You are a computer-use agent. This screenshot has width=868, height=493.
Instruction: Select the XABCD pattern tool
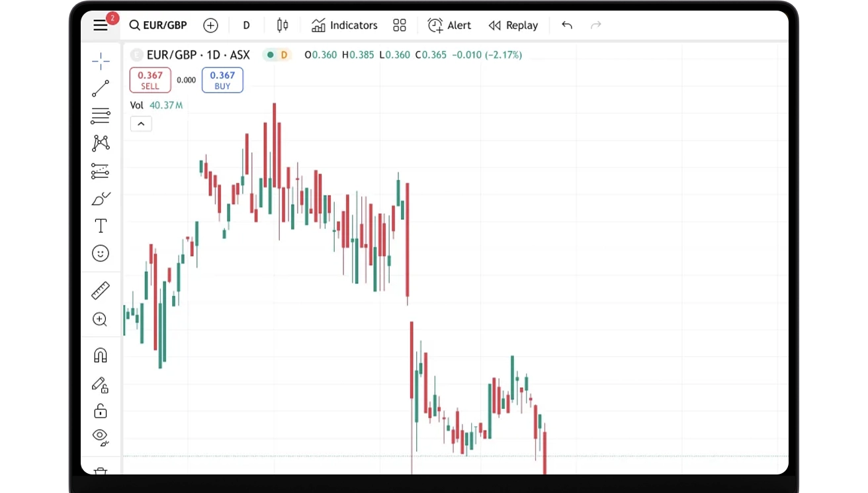(101, 143)
